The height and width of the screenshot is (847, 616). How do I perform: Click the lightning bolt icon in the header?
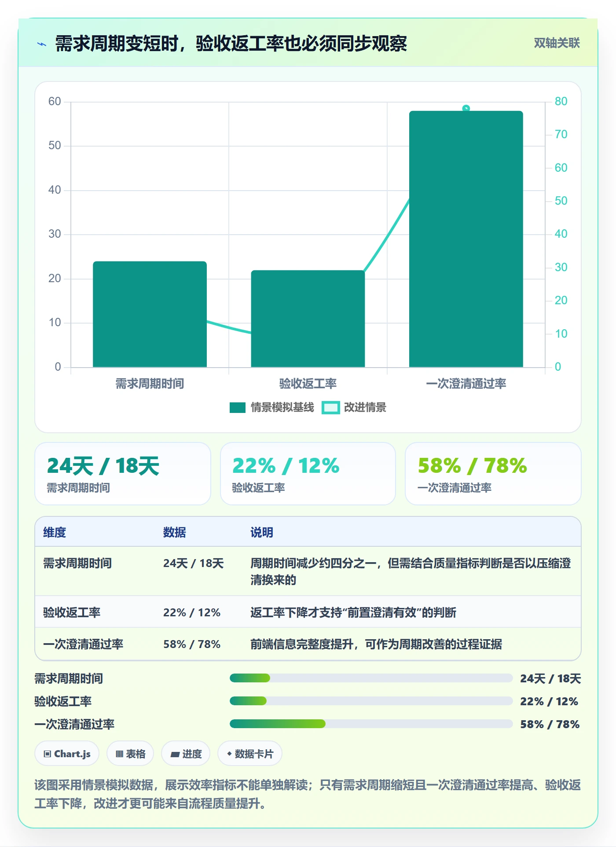(42, 44)
